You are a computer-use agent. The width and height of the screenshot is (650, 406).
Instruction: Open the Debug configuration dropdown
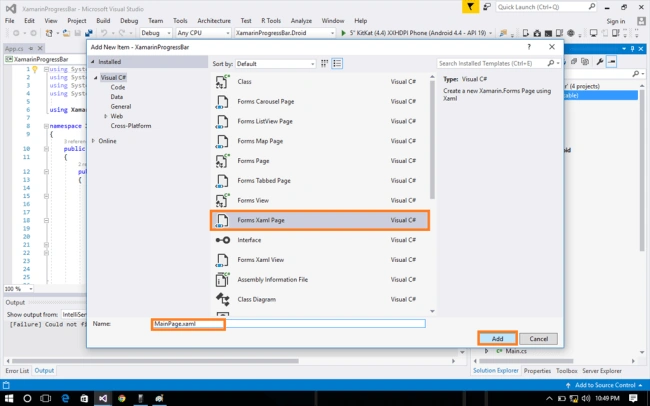click(156, 33)
